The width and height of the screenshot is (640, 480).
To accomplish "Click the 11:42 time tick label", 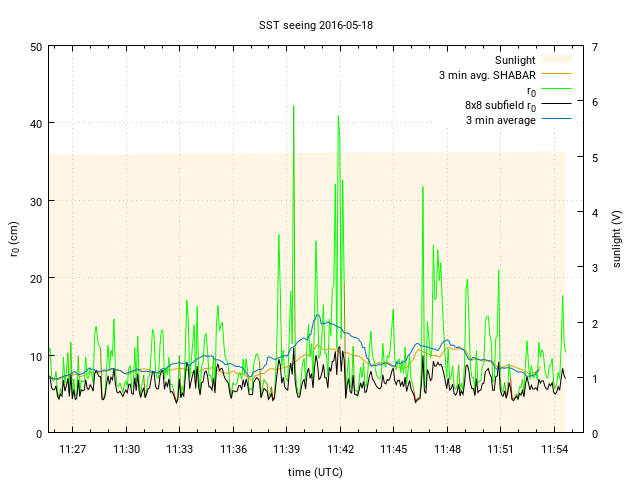I will [341, 450].
